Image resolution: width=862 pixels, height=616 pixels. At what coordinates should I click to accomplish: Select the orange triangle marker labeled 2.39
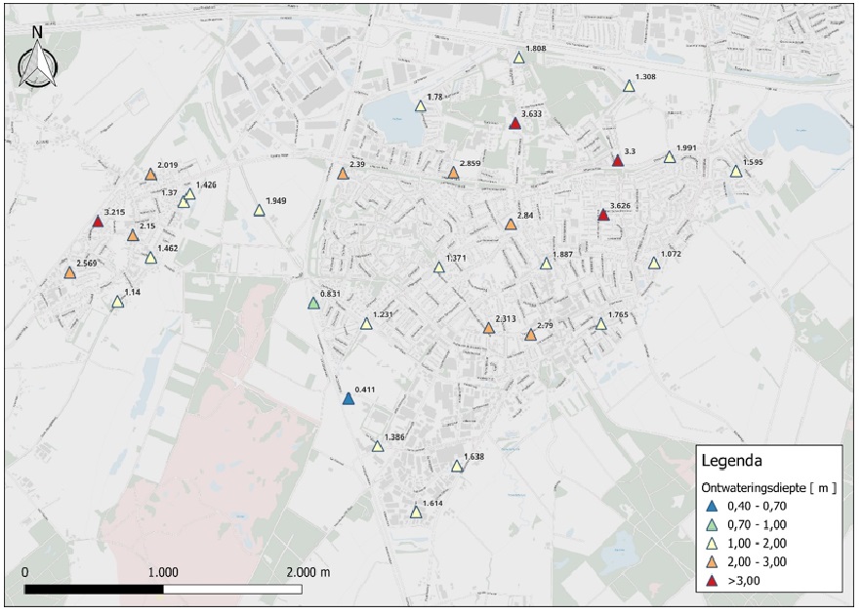click(x=343, y=174)
